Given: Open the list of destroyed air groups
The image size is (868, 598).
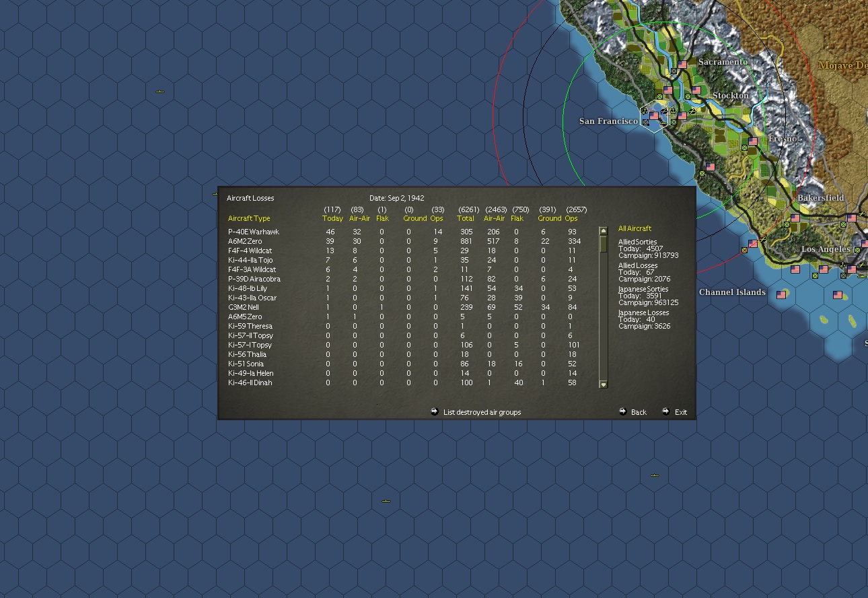Looking at the screenshot, I should 483,411.
